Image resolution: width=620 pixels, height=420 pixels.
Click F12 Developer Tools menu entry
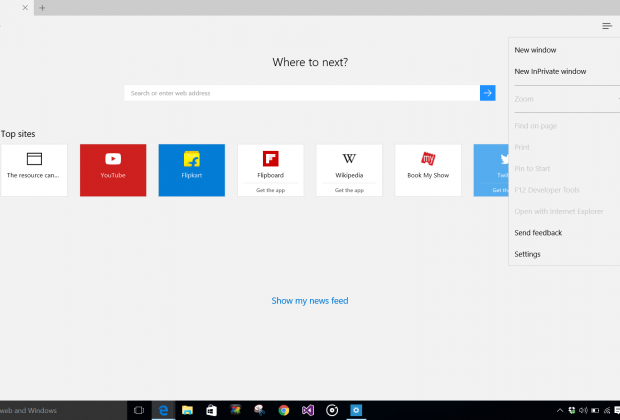(547, 190)
